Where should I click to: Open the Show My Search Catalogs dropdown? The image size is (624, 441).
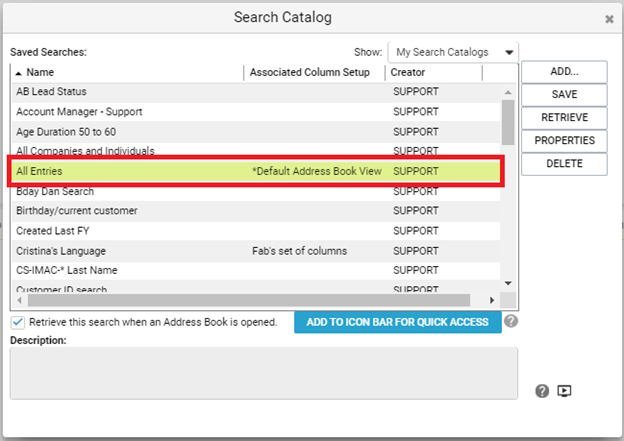(x=453, y=52)
